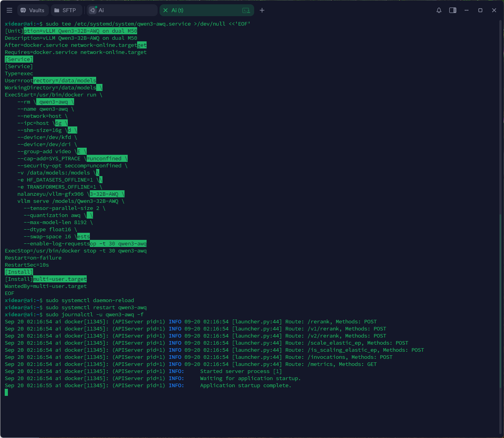Toggle the right side panel
The image size is (504, 438).
(453, 10)
